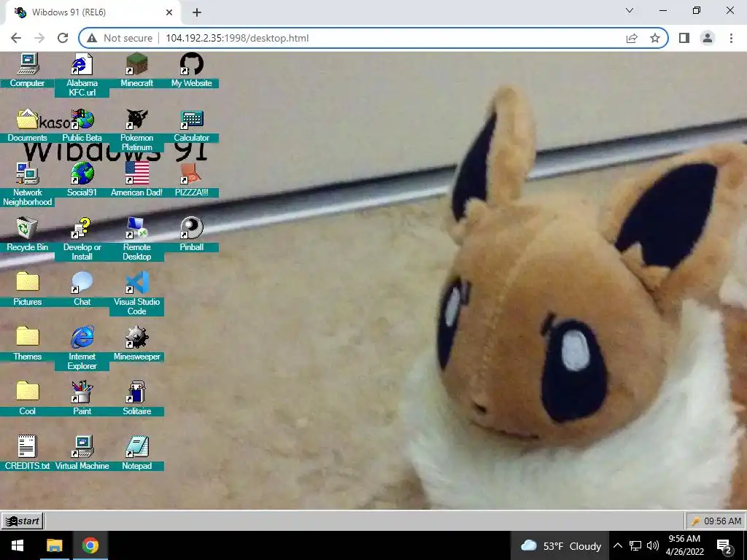Open the notification center icon
The height and width of the screenshot is (560, 747).
[x=724, y=546]
